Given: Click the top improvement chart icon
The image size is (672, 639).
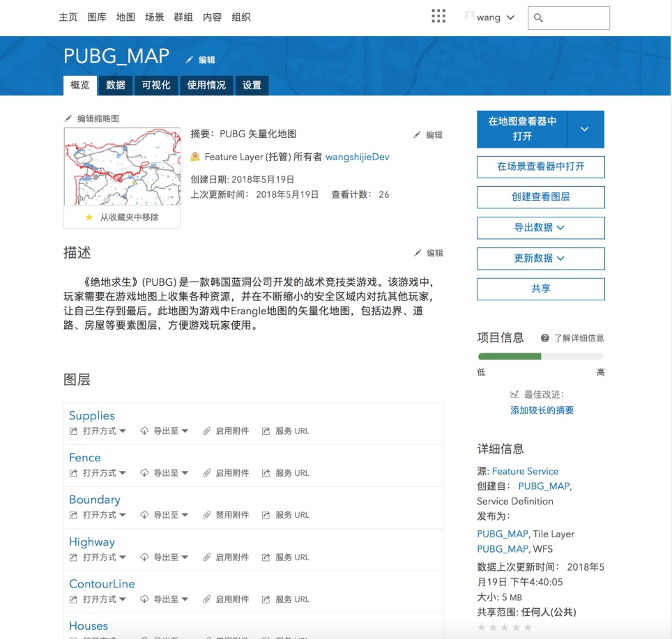Looking at the screenshot, I should coord(514,394).
